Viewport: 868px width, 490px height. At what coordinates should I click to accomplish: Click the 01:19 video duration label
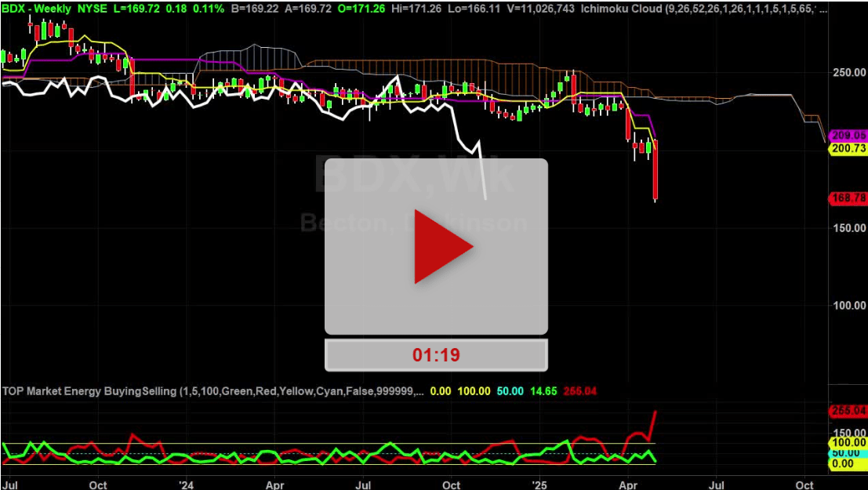click(x=436, y=355)
